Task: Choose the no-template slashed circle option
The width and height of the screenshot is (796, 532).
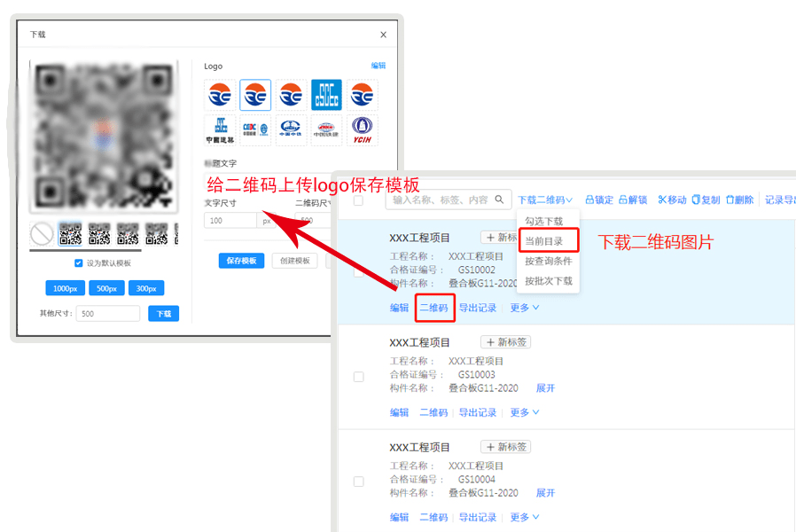Action: (x=42, y=234)
